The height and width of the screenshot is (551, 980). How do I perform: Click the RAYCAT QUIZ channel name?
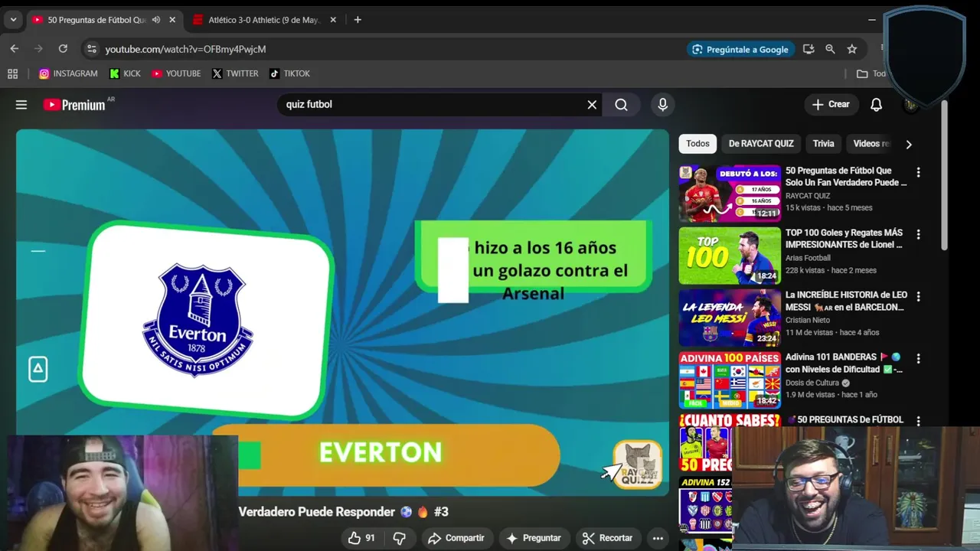point(808,196)
